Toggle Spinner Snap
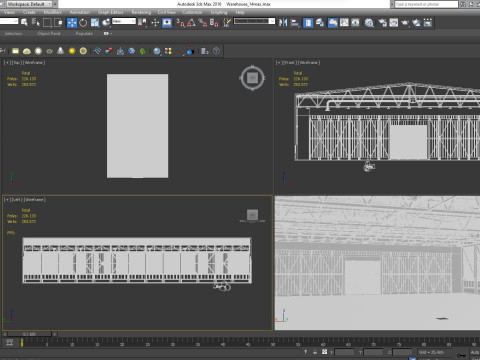 [214, 22]
